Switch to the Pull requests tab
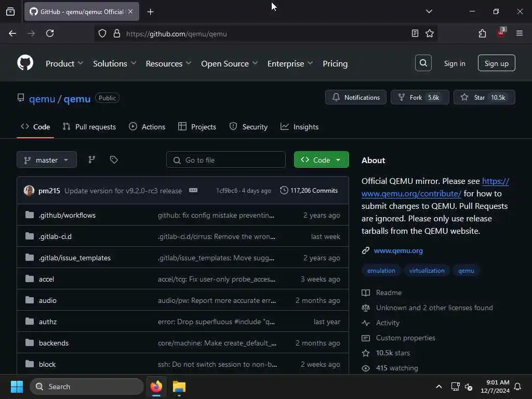The image size is (532, 399). point(89,127)
